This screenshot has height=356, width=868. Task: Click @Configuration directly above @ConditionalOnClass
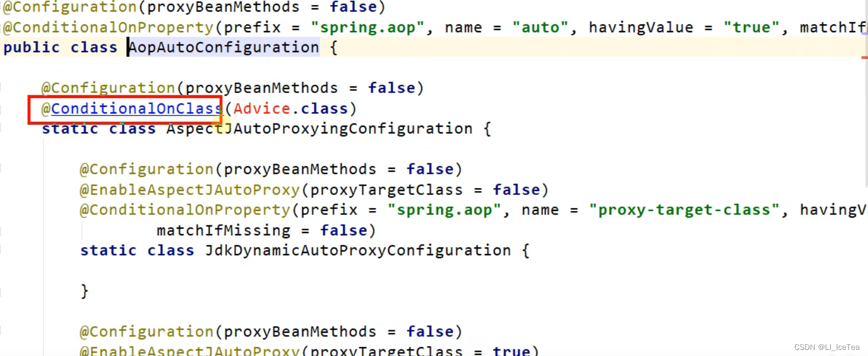[x=108, y=89]
